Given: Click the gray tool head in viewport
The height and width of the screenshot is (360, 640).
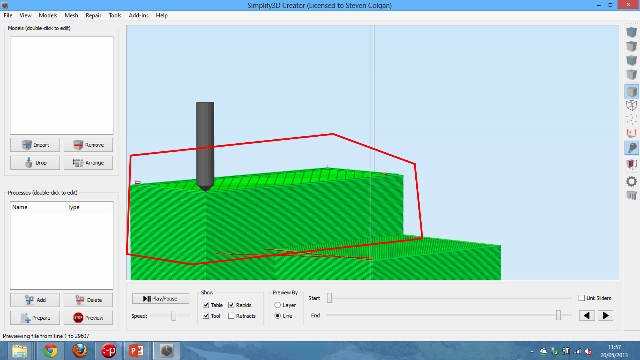Looking at the screenshot, I should point(205,146).
